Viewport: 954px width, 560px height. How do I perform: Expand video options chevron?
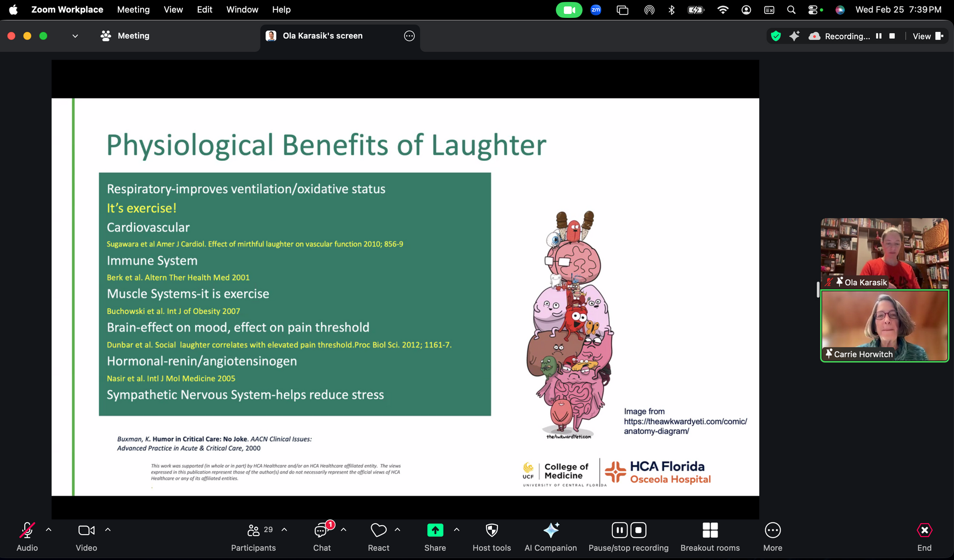click(108, 530)
